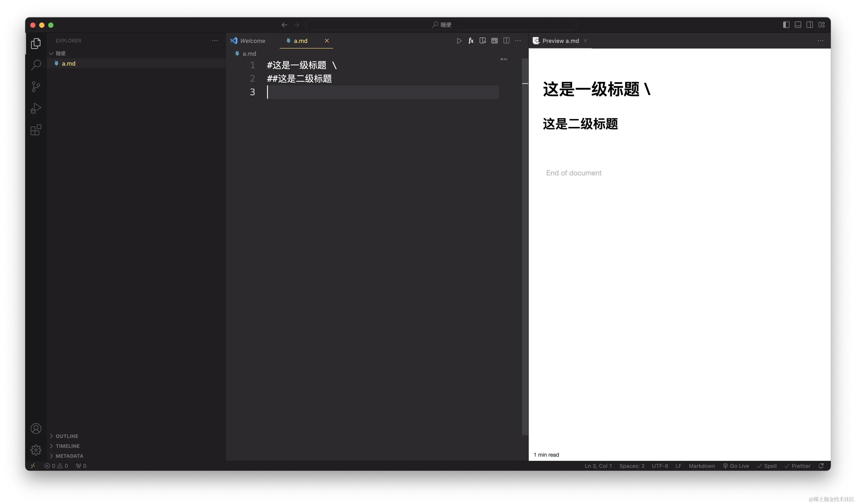856x504 pixels.
Task: Click the command center search field
Action: coord(441,25)
